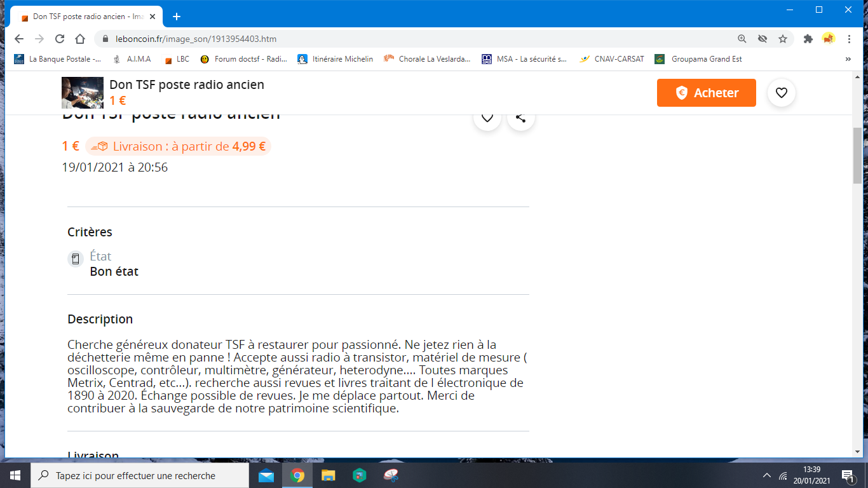The height and width of the screenshot is (488, 868).
Task: Open the Chrome extensions puzzle icon
Action: [x=808, y=39]
